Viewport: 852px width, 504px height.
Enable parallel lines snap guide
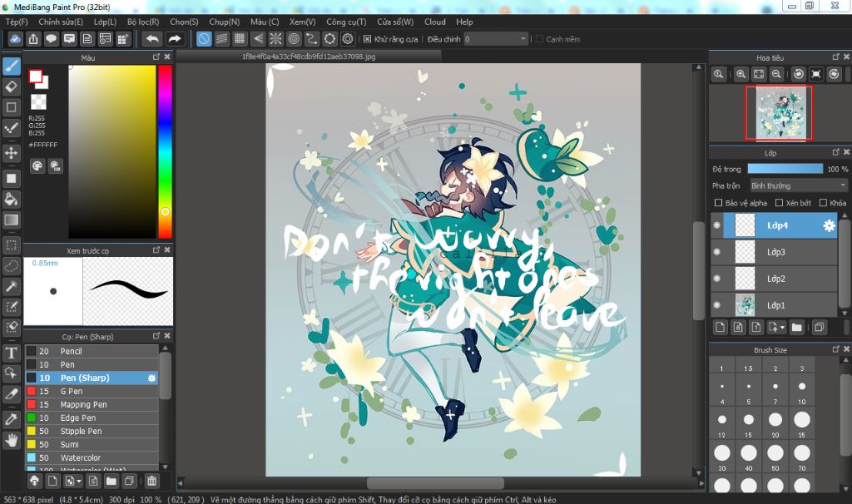[221, 39]
